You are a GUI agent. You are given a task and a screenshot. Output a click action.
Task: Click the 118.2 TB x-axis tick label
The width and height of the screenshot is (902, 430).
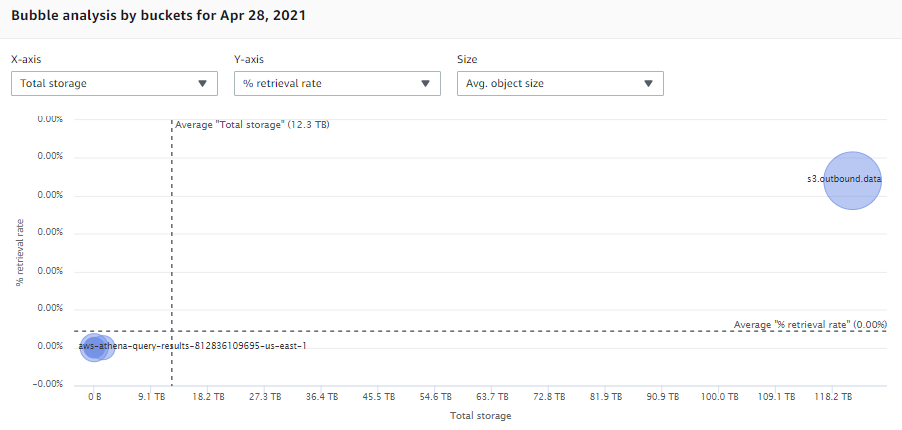pyautogui.click(x=834, y=397)
